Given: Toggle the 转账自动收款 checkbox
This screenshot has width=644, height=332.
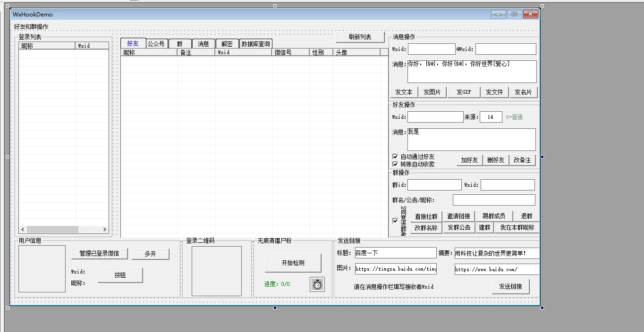Looking at the screenshot, I should click(395, 164).
